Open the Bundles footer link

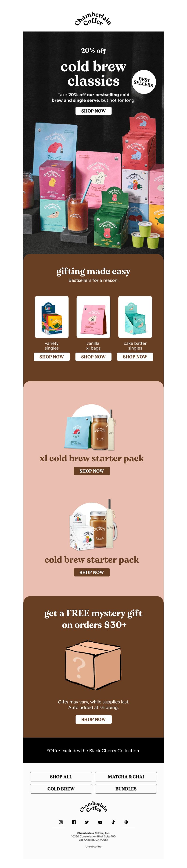126,788
